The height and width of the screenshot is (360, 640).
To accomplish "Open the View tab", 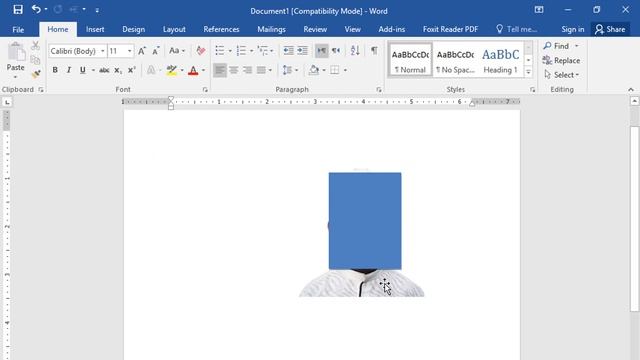I will pos(352,29).
